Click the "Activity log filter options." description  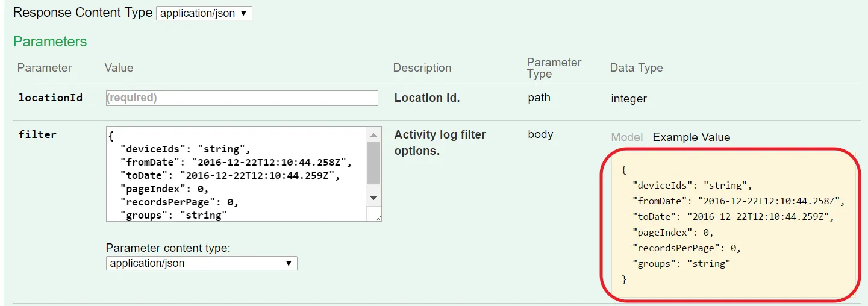coord(440,143)
